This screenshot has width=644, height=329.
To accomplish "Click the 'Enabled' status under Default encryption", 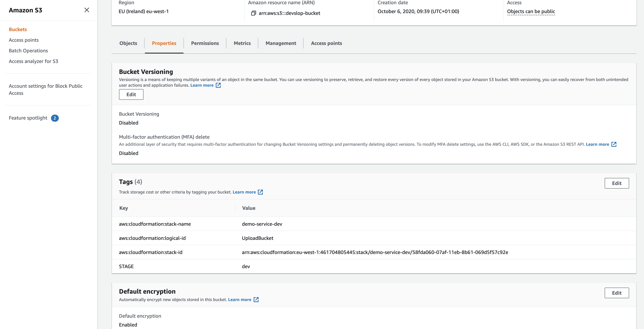I will (128, 325).
